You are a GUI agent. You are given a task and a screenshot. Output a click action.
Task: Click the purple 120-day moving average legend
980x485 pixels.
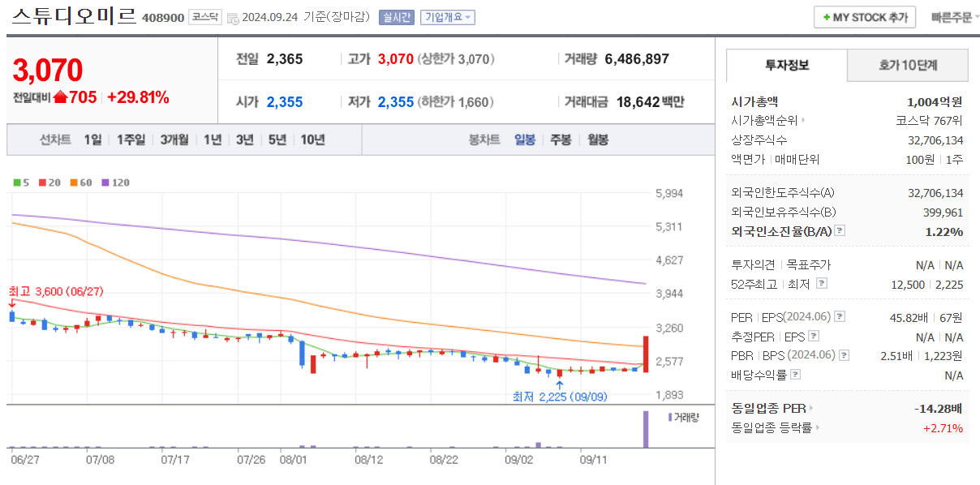pyautogui.click(x=114, y=182)
